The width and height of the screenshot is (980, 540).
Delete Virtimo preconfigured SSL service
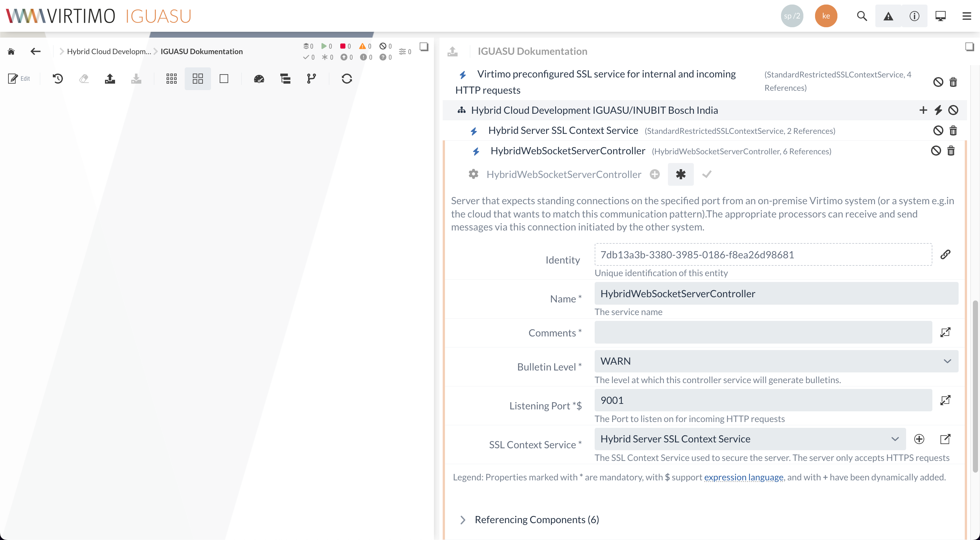pyautogui.click(x=953, y=82)
